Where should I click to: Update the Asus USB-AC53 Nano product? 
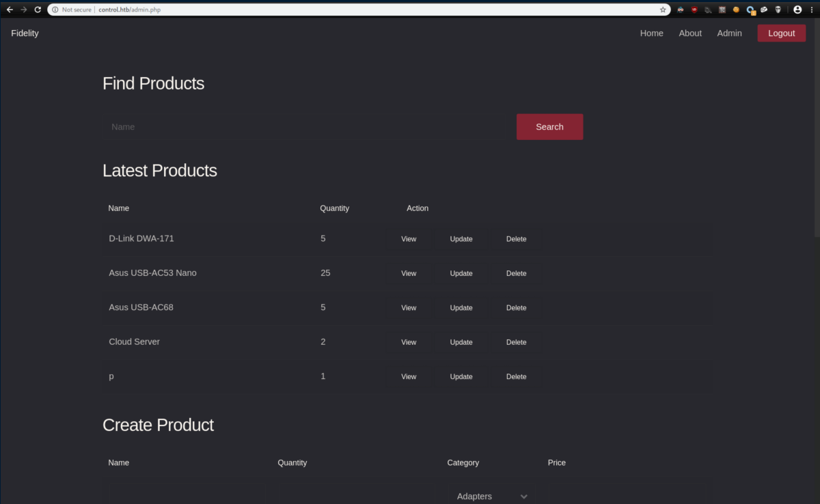coord(461,273)
